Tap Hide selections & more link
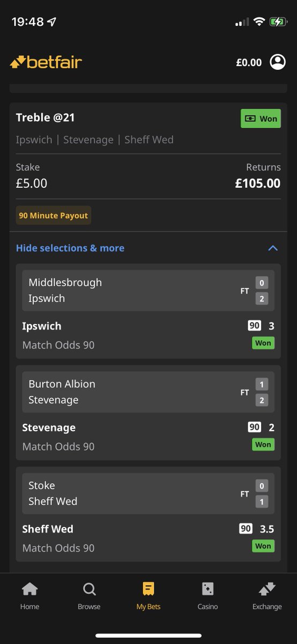297x644 pixels. coord(70,248)
